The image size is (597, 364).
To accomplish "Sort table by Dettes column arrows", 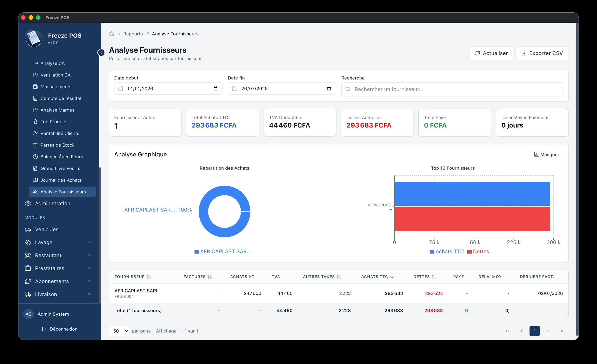I will click(434, 277).
